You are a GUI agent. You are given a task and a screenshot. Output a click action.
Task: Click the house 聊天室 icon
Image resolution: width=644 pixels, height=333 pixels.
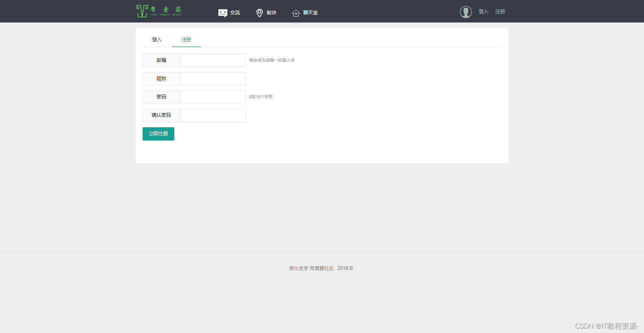coord(296,13)
